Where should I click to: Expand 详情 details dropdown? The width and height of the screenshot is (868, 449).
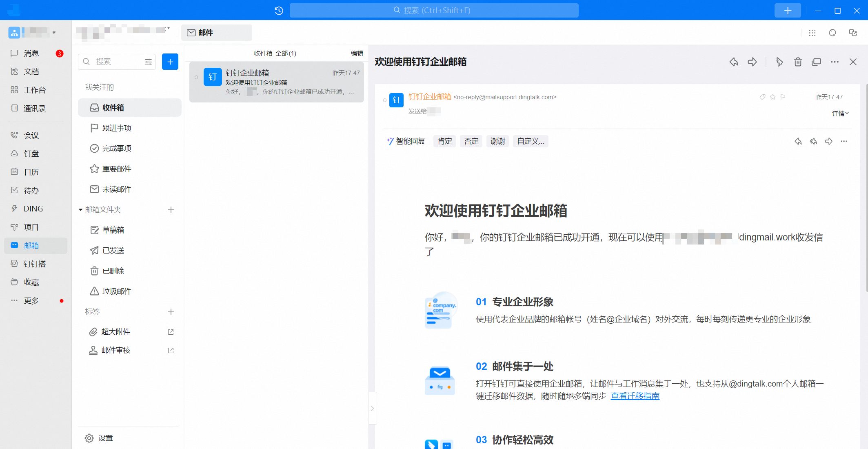coord(840,113)
